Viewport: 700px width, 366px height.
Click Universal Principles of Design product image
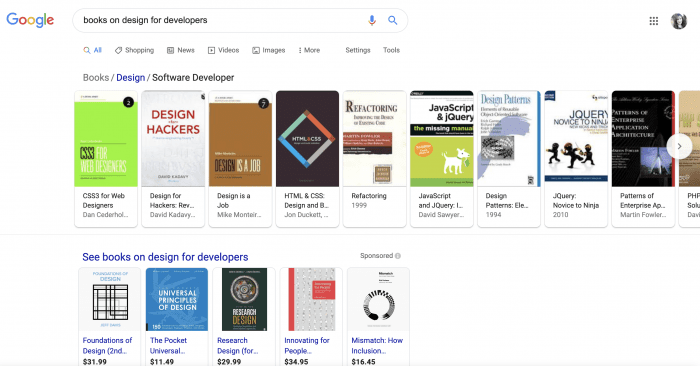[x=177, y=299]
